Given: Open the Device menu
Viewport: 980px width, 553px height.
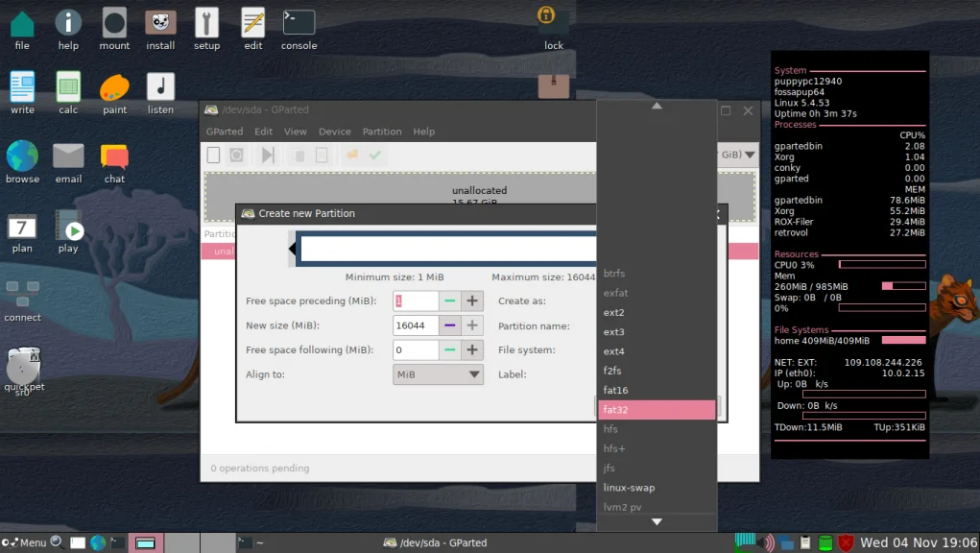Looking at the screenshot, I should point(334,132).
